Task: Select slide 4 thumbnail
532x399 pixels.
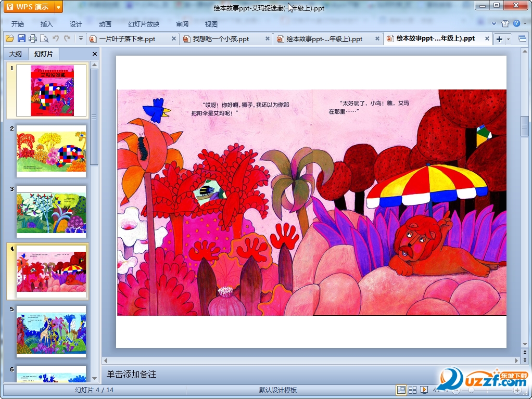Action: point(51,272)
